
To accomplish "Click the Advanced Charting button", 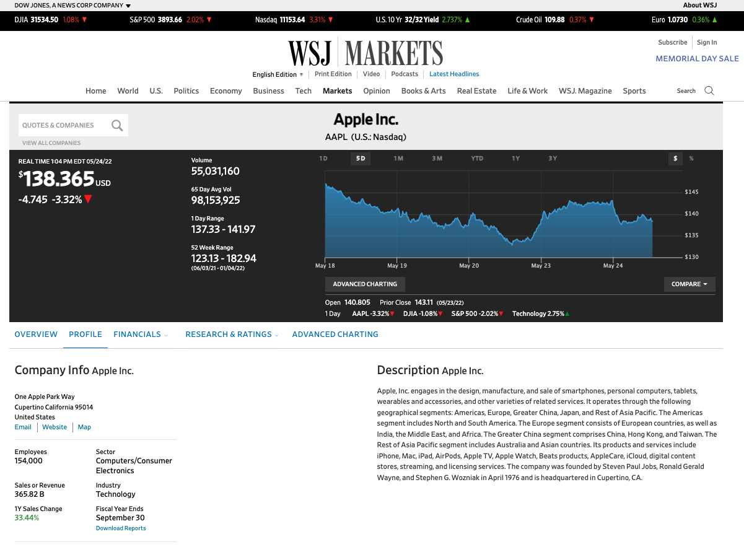I will pos(365,284).
